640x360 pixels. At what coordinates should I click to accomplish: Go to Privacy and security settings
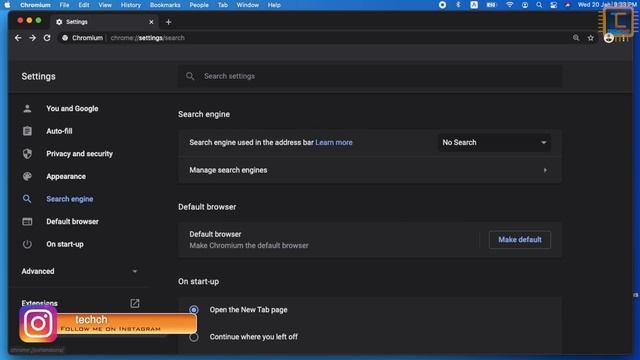[x=80, y=154]
